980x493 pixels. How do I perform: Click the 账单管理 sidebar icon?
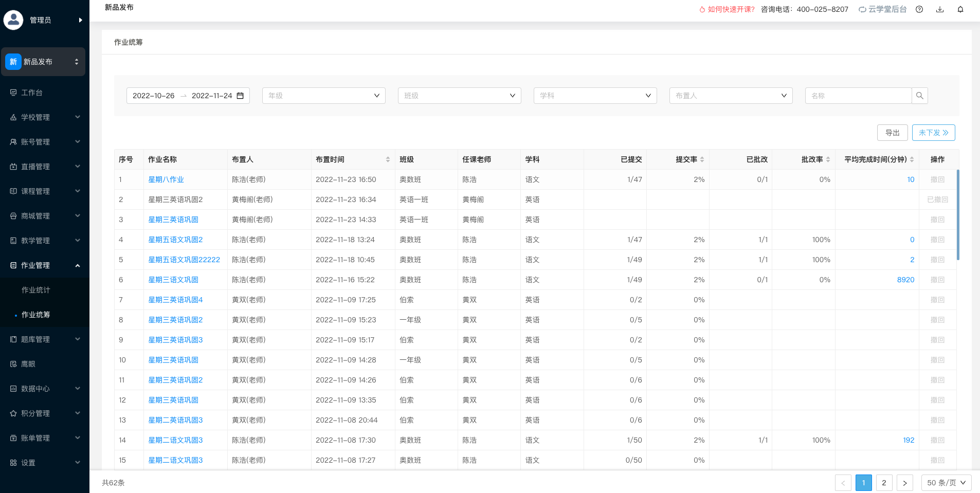pyautogui.click(x=13, y=438)
